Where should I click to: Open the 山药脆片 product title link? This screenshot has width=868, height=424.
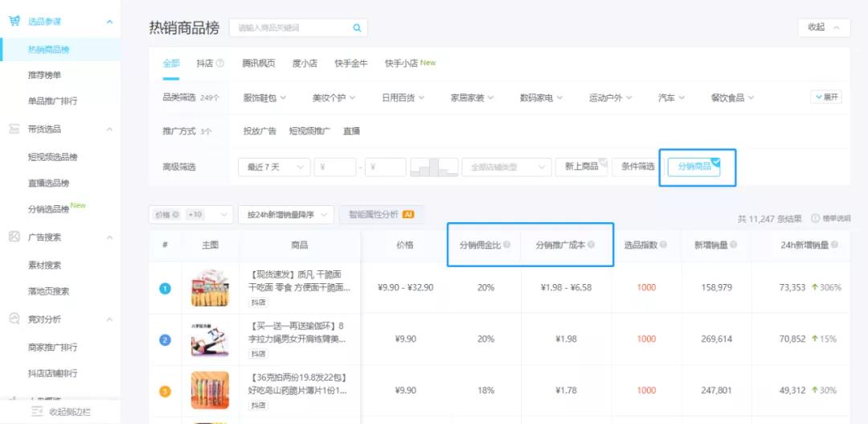click(x=300, y=384)
